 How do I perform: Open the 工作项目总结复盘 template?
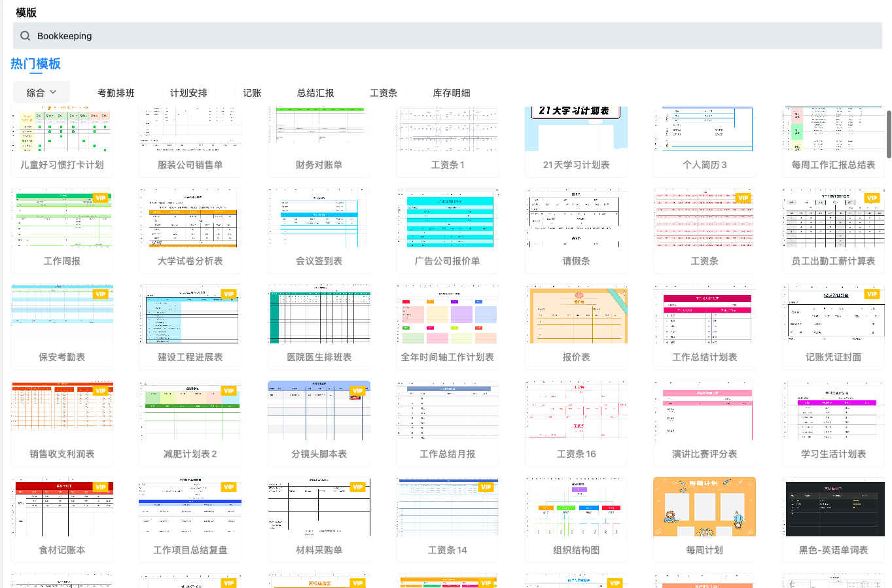190,519
